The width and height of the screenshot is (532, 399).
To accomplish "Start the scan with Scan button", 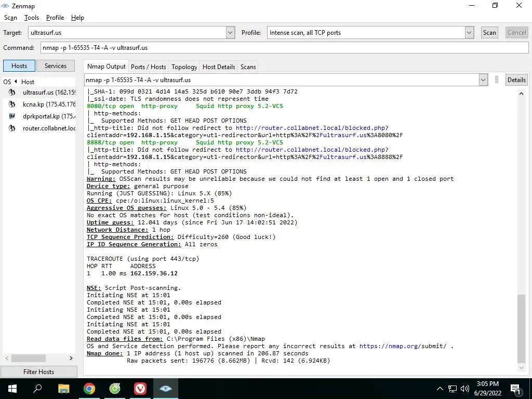I will click(x=489, y=33).
